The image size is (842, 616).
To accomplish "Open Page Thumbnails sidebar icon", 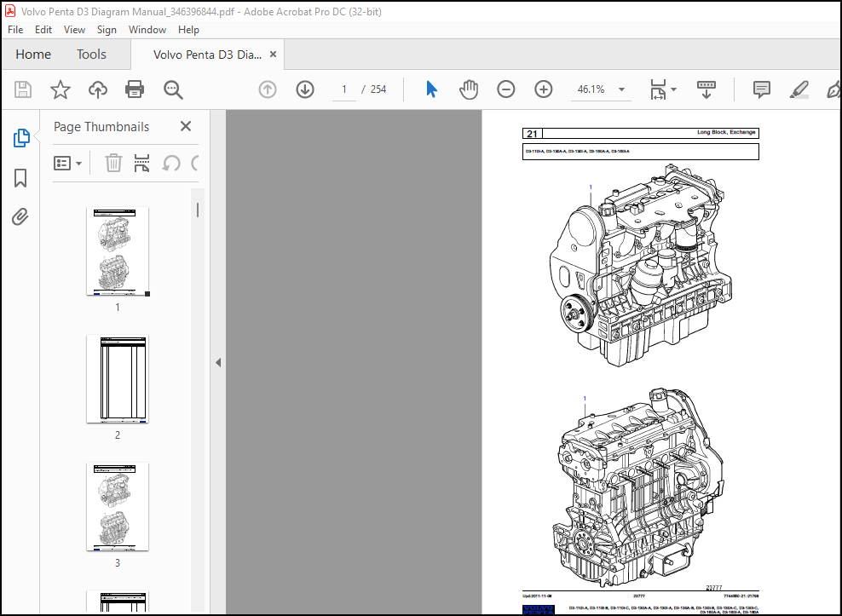I will point(21,138).
